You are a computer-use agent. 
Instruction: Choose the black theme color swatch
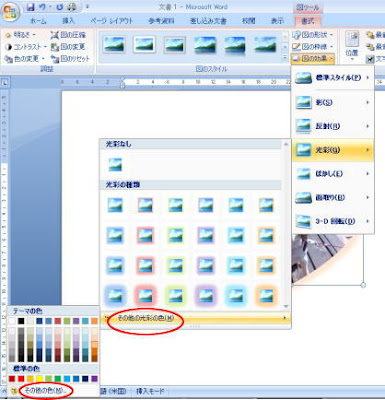[21, 321]
